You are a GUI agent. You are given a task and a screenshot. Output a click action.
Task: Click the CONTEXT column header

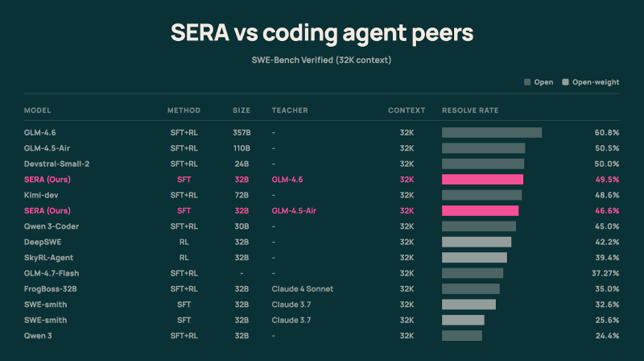407,110
